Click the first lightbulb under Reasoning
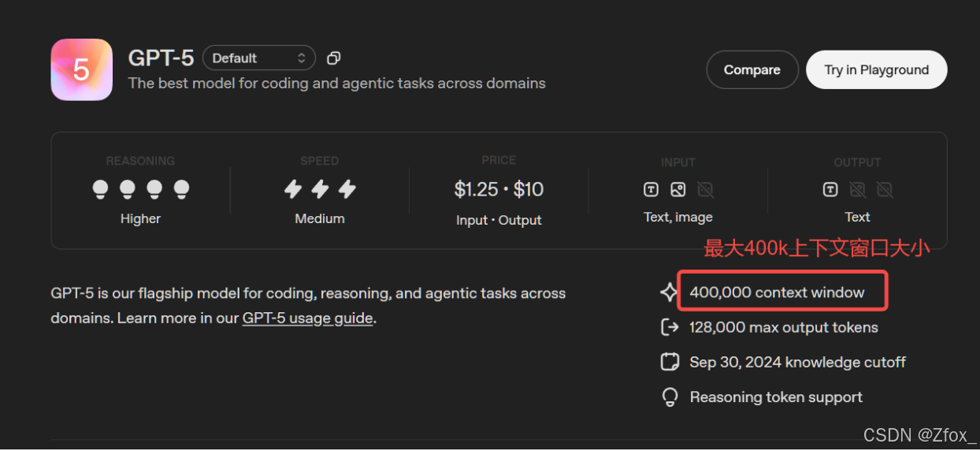Screen dimensions: 980x451 [100, 189]
